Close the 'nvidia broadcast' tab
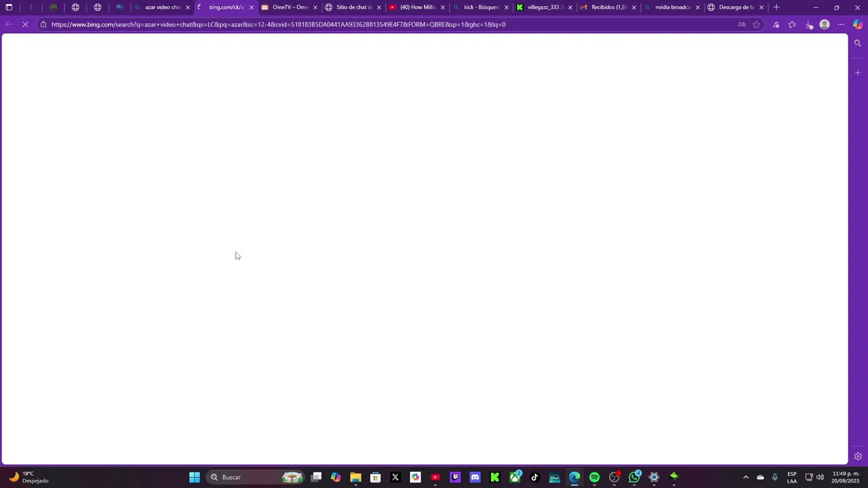This screenshot has height=488, width=868. (698, 7)
